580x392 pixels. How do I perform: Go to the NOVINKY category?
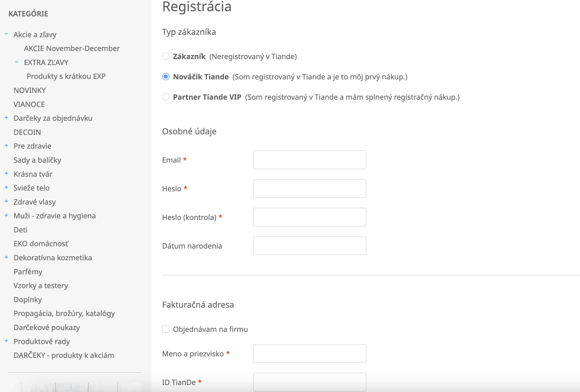30,90
